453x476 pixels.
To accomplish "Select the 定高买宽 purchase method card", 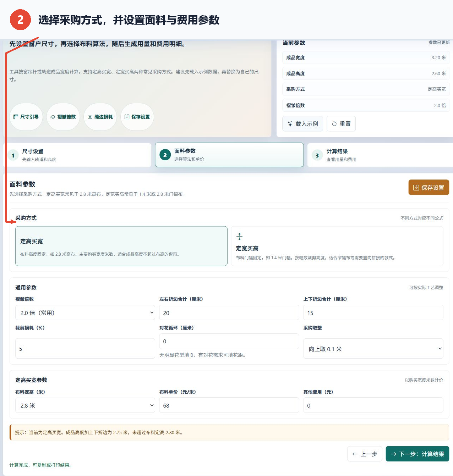I will 121,246.
